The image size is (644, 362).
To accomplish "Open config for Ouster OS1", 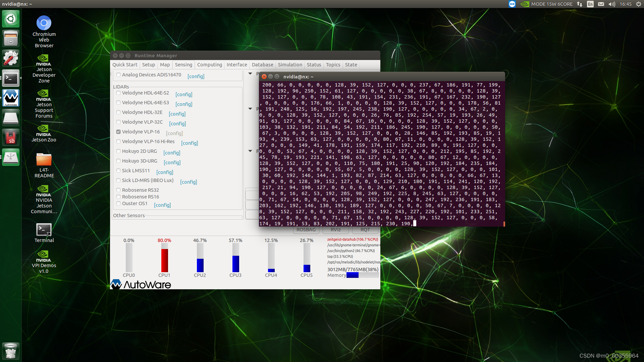I will 162,205.
